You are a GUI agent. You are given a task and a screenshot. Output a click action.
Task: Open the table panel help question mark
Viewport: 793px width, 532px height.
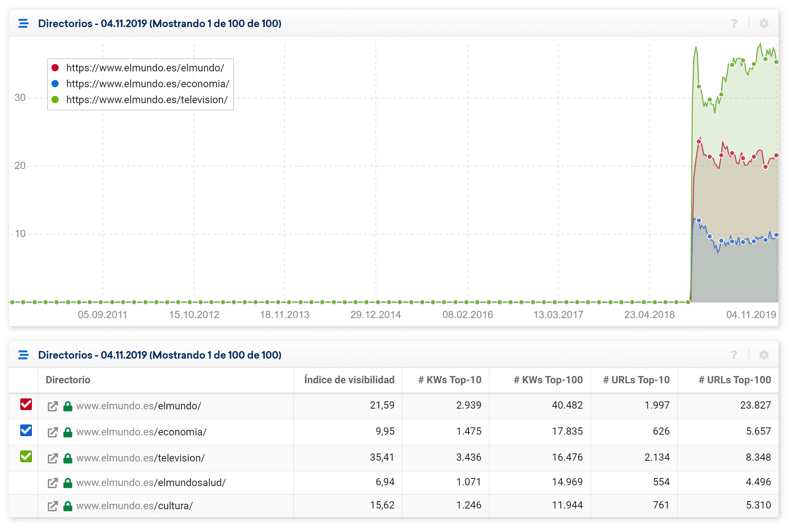(x=734, y=355)
